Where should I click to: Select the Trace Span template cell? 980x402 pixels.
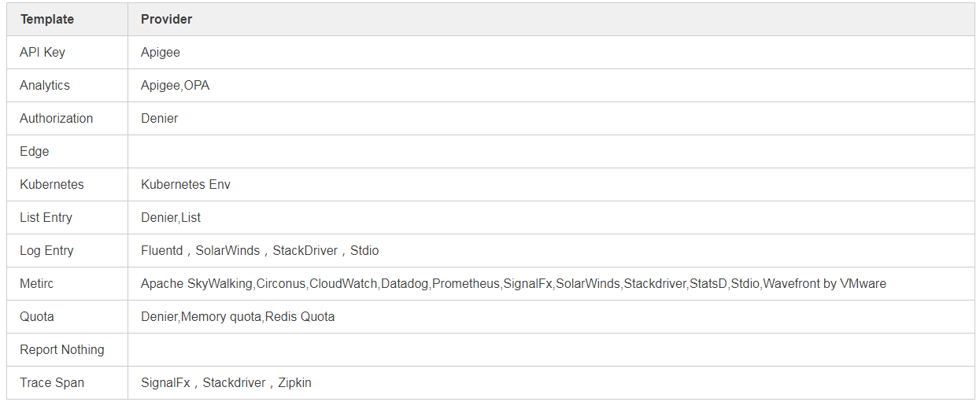tap(52, 382)
